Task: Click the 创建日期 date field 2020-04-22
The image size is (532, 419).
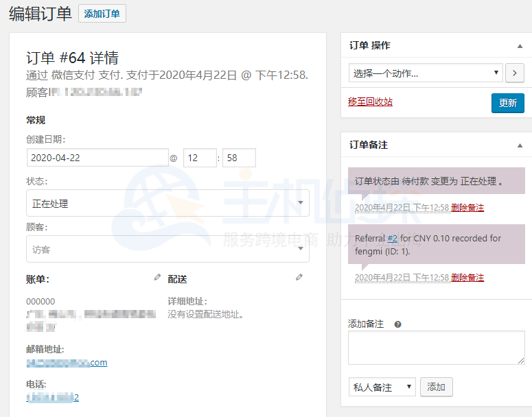Action: tap(97, 158)
